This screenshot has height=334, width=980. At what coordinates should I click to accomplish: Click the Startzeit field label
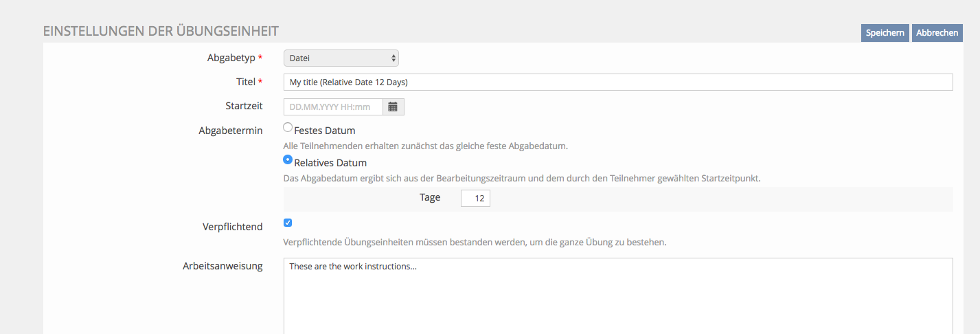244,106
